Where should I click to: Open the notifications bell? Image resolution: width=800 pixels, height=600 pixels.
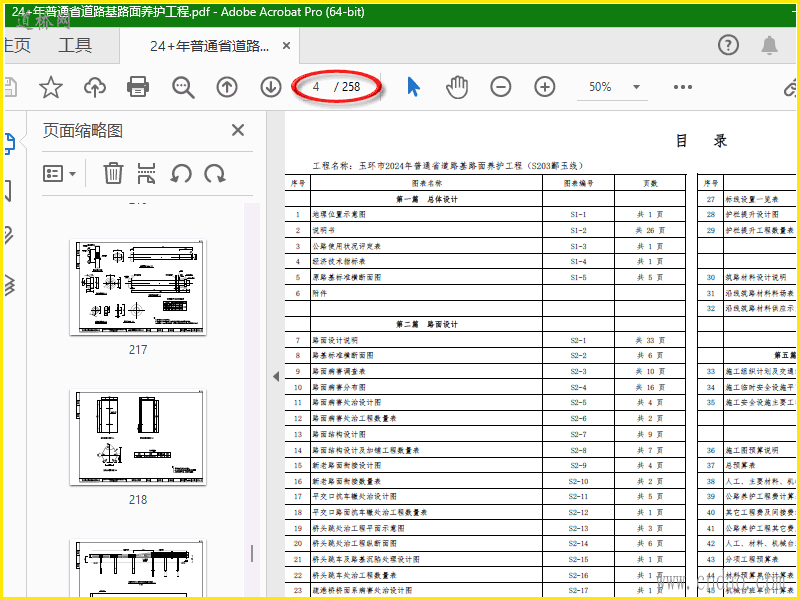[769, 45]
